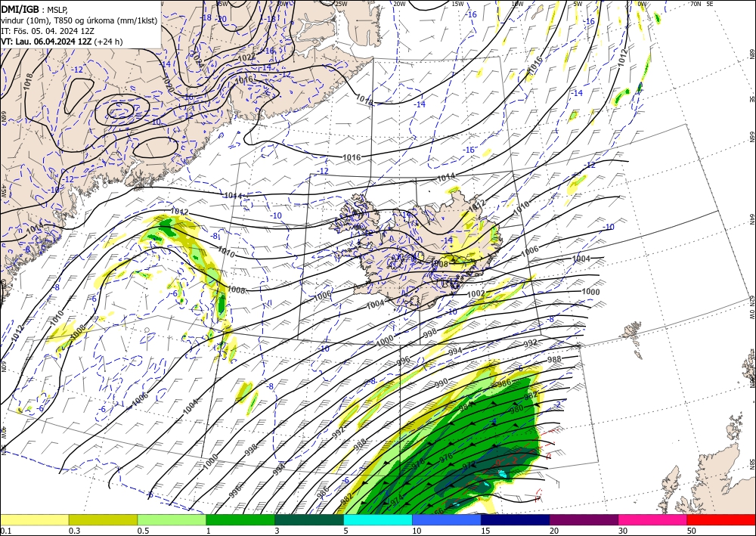Image resolution: width=756 pixels, height=536 pixels.
Task: Click the '1022' isobar label
Action: pos(246,57)
